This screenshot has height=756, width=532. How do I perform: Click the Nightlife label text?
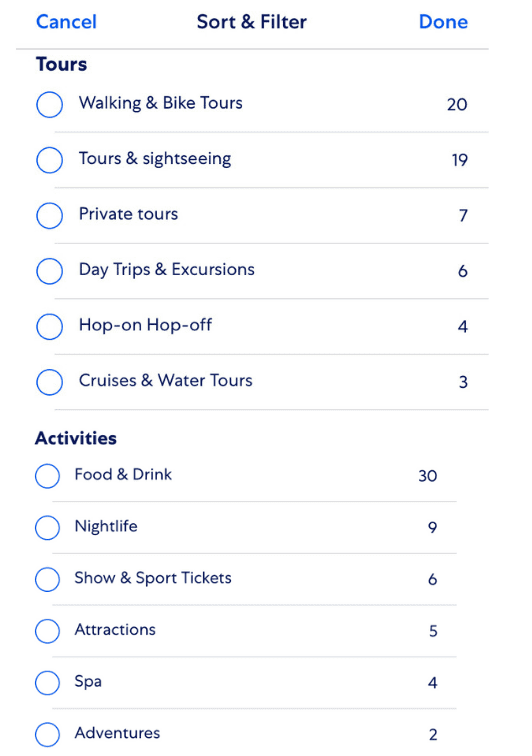point(106,526)
